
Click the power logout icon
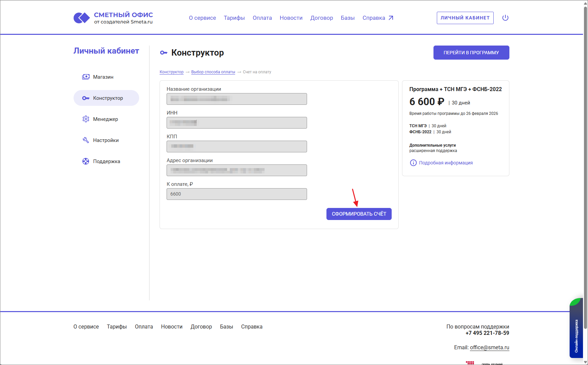[x=505, y=18]
